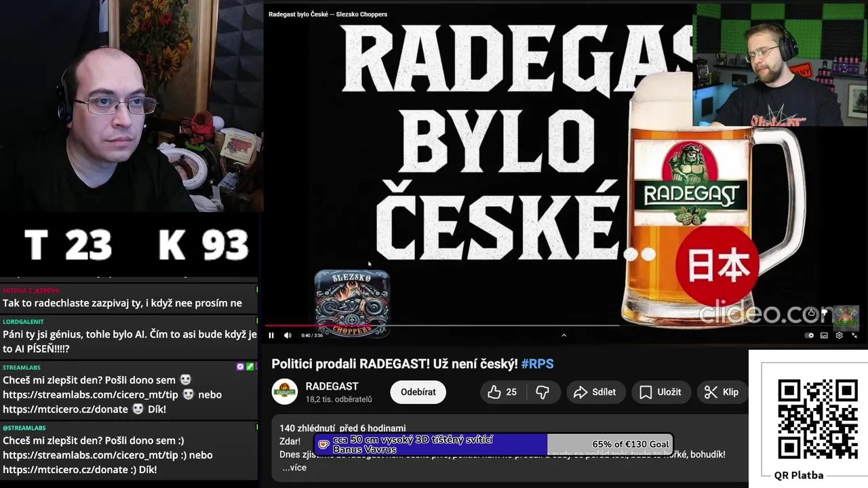Click the streamer webcam in video corner
Screen dimensions: 868x488
(781, 65)
